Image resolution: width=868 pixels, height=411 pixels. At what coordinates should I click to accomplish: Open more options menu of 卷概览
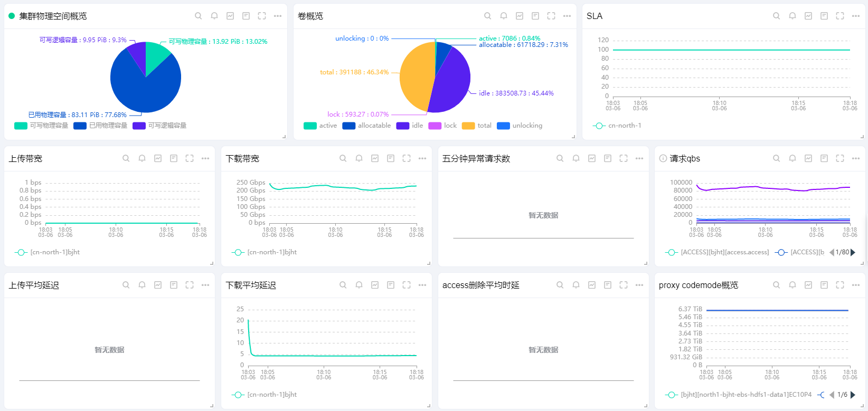[x=567, y=16]
